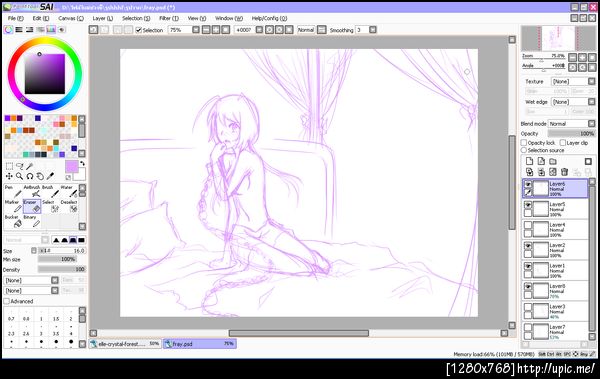Select the Pen tool

pyautogui.click(x=13, y=191)
